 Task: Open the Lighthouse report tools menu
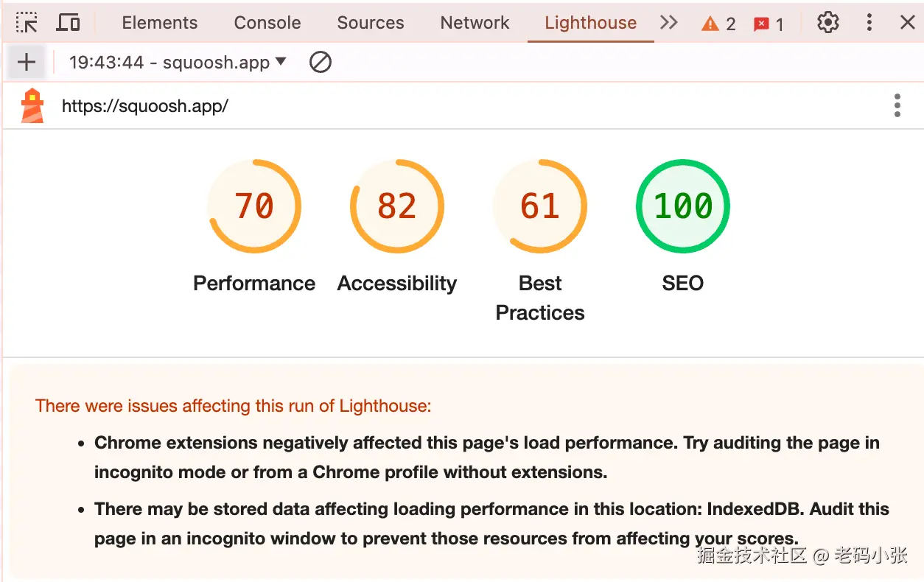897,105
